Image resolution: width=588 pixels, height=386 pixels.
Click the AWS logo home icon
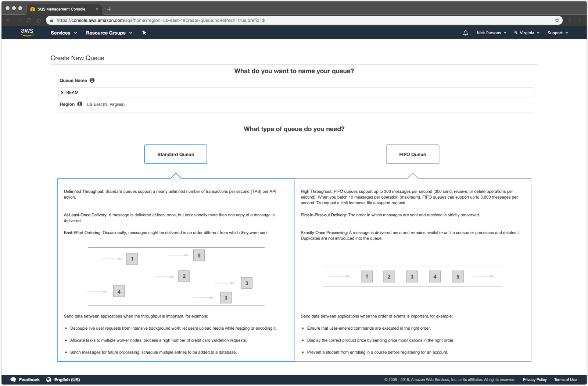coord(27,32)
